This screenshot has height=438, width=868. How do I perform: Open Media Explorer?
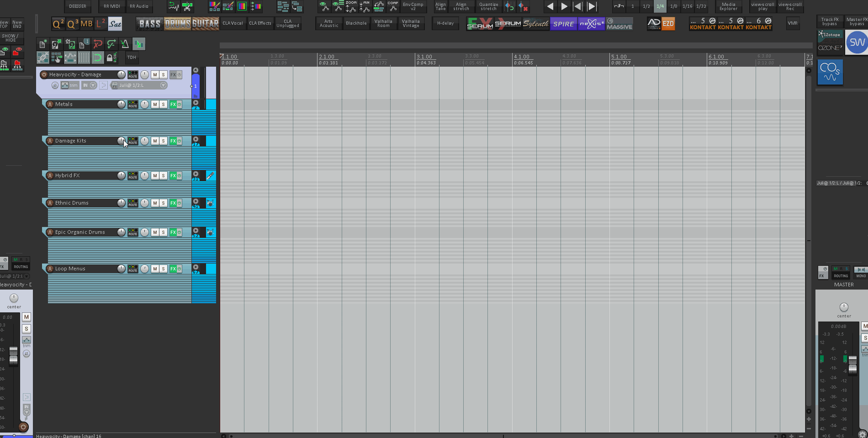pos(729,6)
